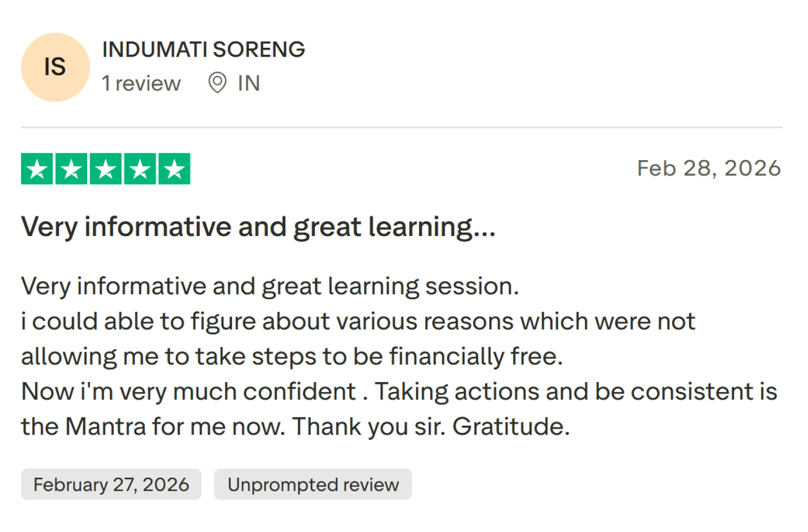Click the fifth green rating star
This screenshot has width=808, height=532.
(x=174, y=169)
